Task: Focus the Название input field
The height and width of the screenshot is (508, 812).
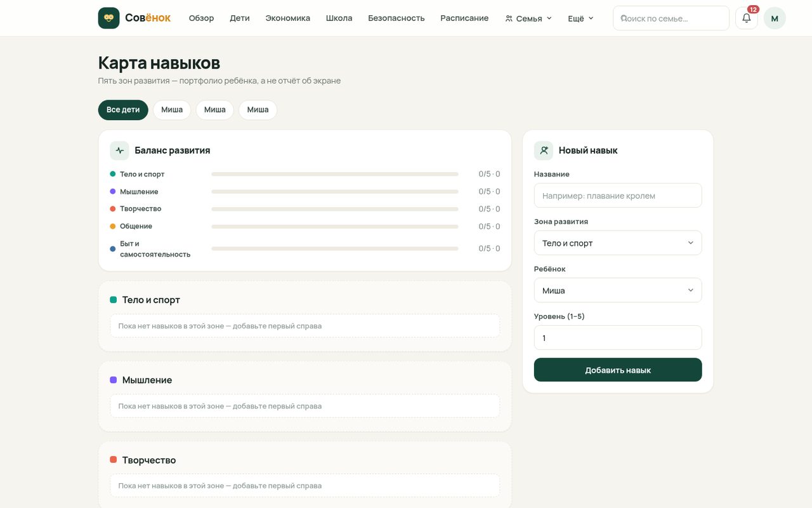Action: tap(618, 196)
